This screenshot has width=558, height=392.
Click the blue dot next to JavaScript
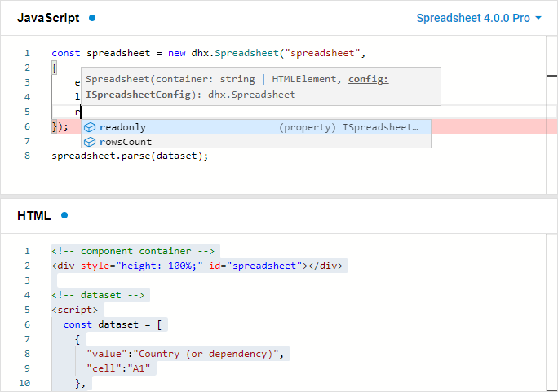click(x=92, y=18)
